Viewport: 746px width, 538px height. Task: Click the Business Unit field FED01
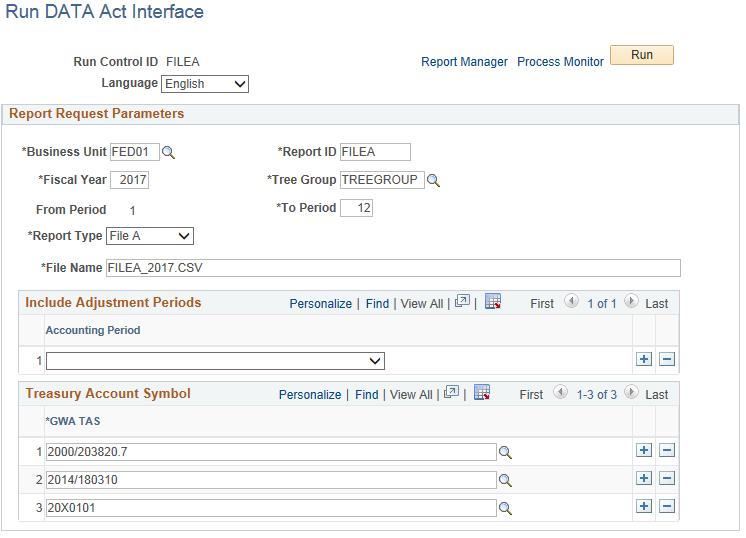click(x=135, y=152)
